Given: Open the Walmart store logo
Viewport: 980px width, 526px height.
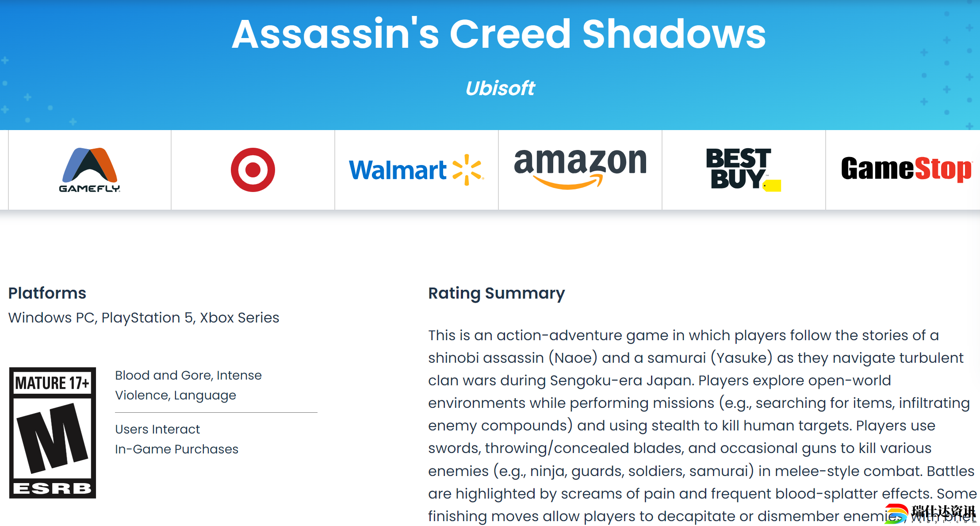Looking at the screenshot, I should click(x=417, y=170).
